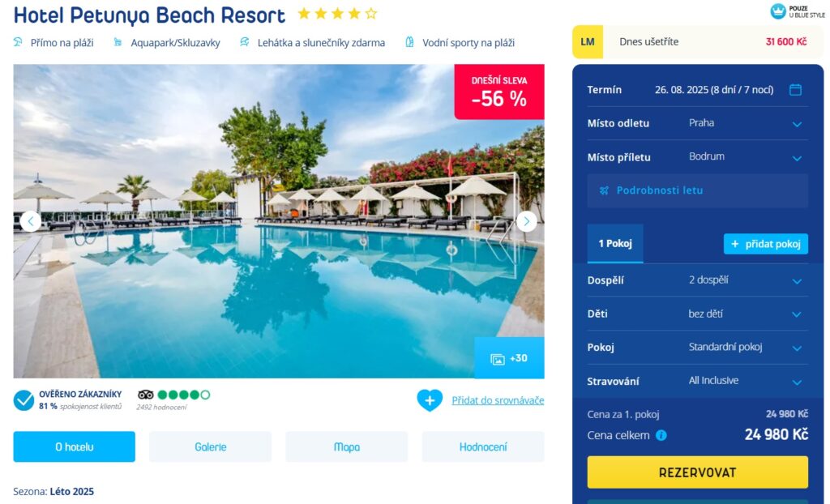Click the heart plus compare icon
The image size is (830, 504).
point(430,400)
